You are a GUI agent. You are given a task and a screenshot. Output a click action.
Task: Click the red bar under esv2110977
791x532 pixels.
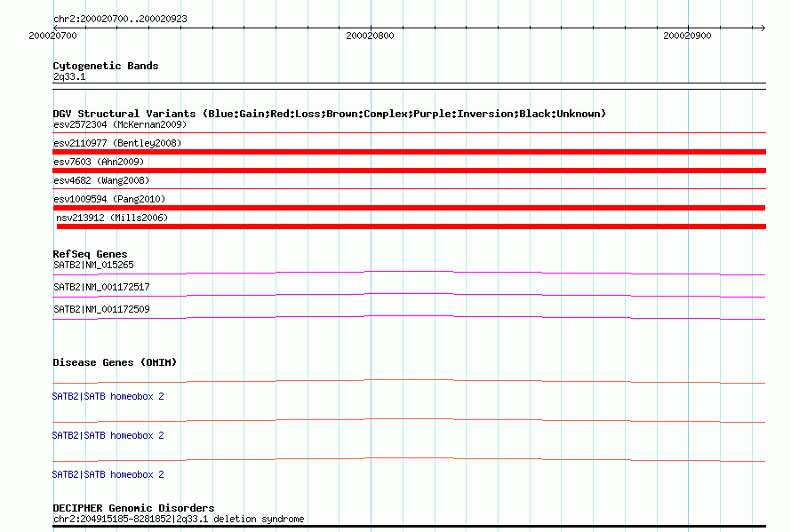pyautogui.click(x=409, y=152)
